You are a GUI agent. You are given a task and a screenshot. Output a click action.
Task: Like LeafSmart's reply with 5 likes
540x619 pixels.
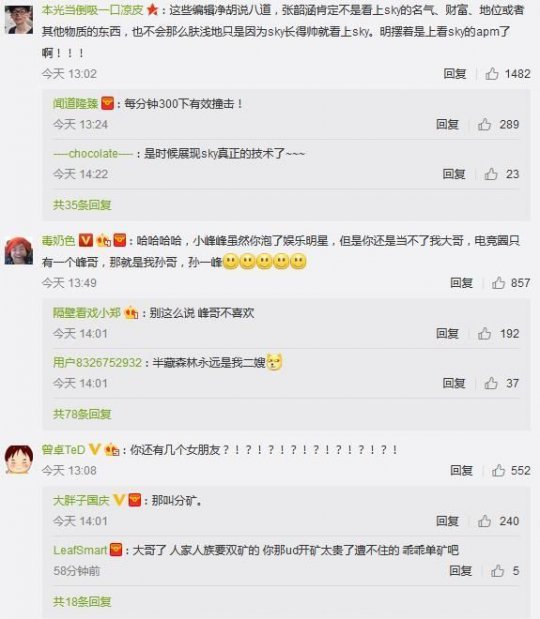497,570
